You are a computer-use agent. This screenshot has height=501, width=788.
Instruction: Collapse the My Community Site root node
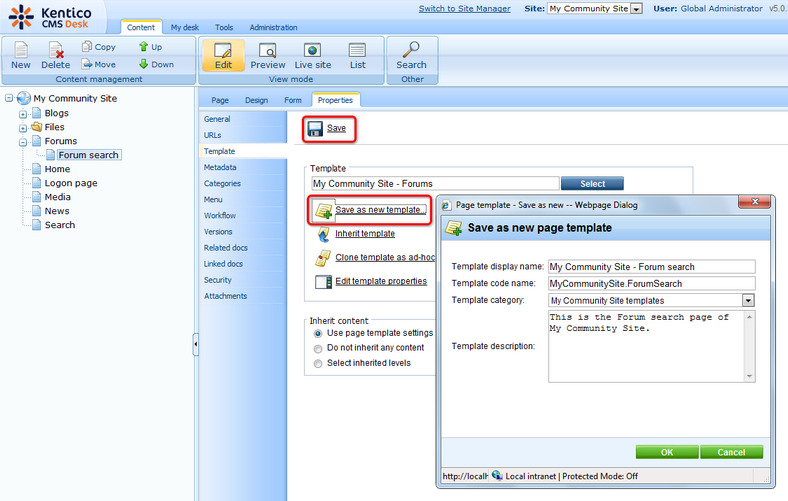tap(9, 98)
